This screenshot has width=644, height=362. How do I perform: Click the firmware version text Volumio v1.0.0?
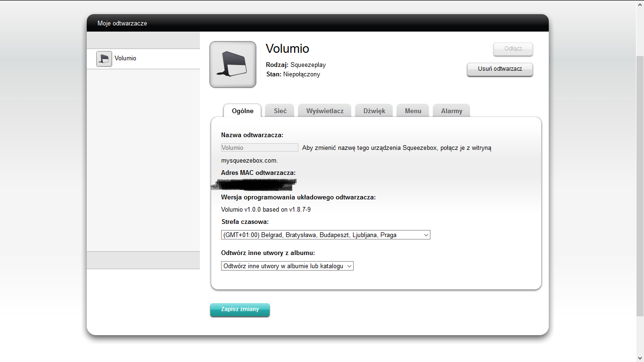(266, 209)
